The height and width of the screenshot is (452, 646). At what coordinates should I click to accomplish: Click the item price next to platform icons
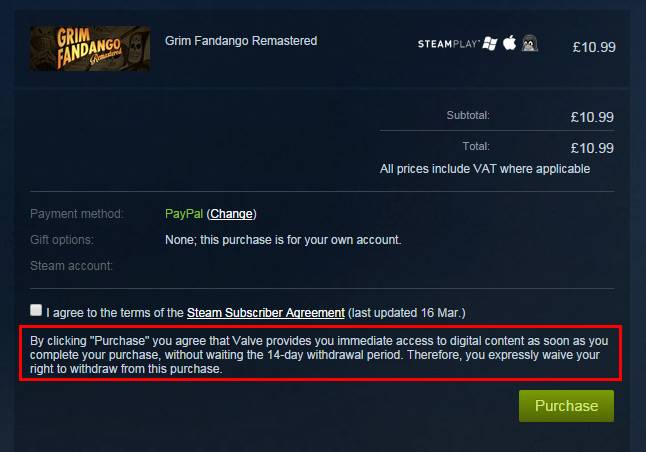tap(594, 47)
